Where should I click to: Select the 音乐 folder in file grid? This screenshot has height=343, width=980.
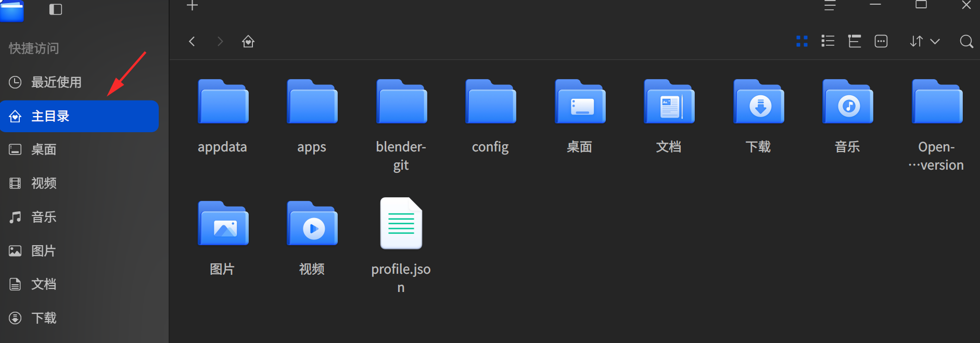pyautogui.click(x=848, y=101)
